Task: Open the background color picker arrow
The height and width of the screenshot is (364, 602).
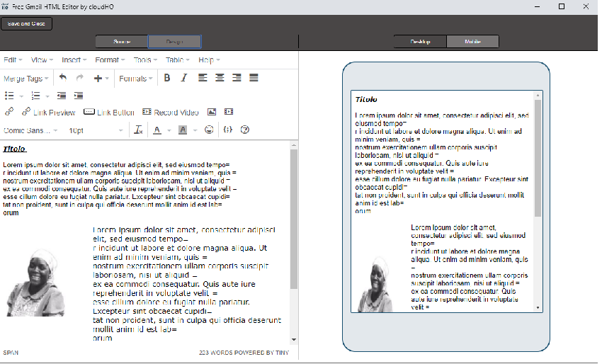Action: (195, 130)
